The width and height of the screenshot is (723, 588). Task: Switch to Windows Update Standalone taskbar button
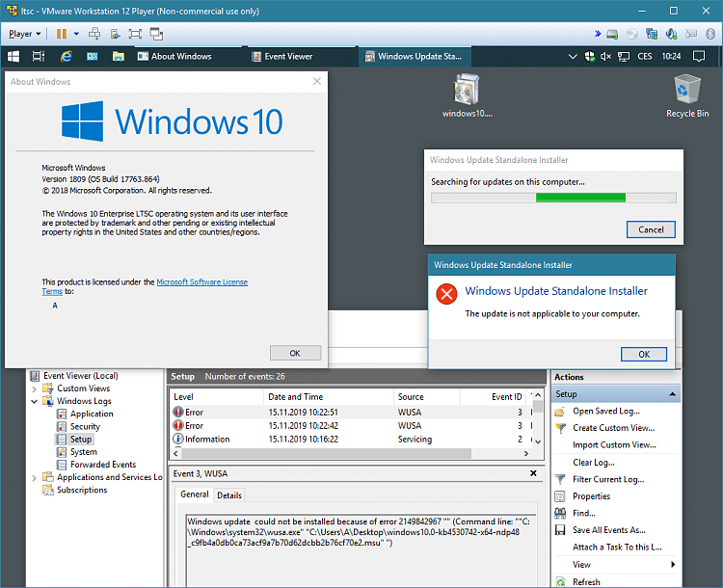pyautogui.click(x=414, y=56)
